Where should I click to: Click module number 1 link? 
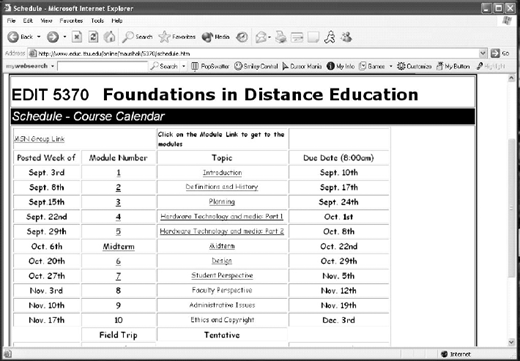click(118, 173)
